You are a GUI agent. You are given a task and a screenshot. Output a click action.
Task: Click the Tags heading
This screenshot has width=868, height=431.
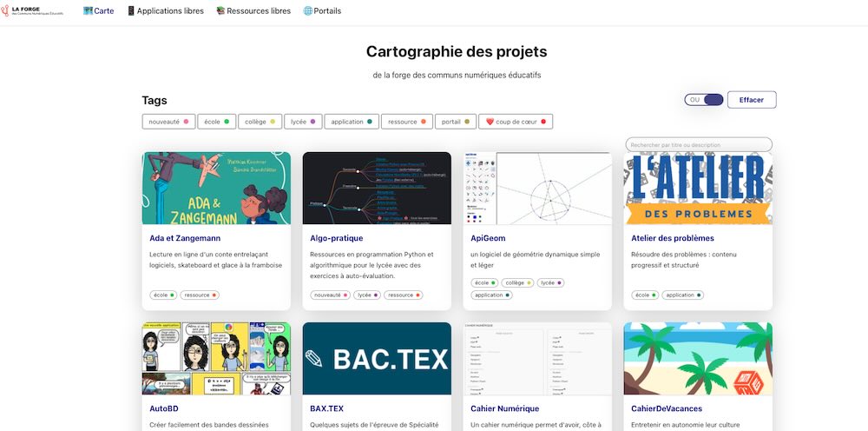pos(155,101)
